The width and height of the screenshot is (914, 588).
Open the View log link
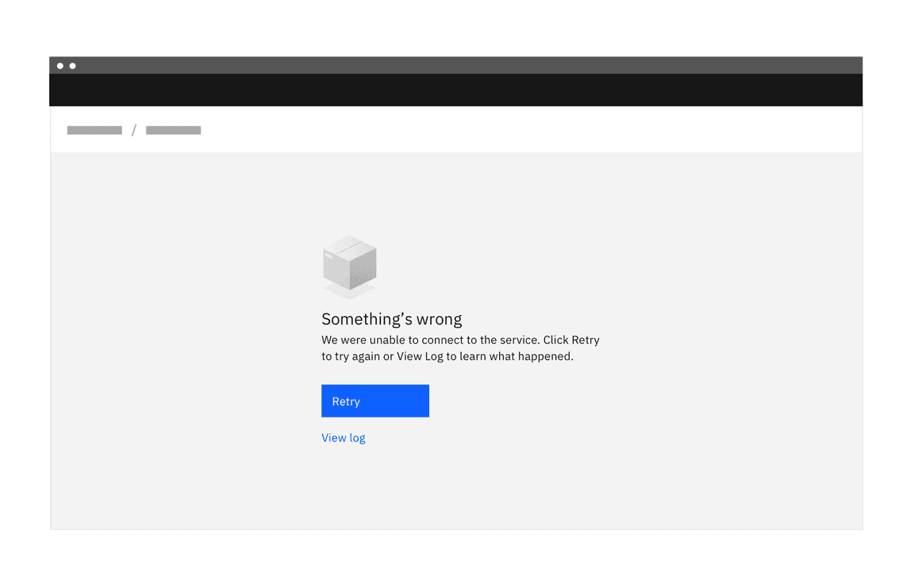point(343,437)
